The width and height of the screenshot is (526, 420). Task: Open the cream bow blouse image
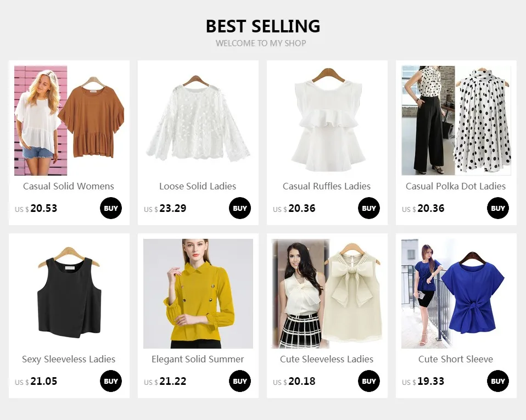click(x=327, y=294)
